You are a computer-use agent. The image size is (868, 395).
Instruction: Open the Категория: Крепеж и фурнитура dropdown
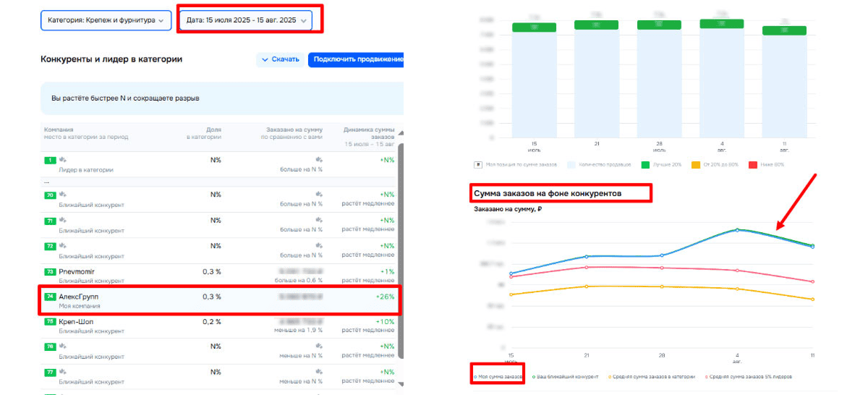(106, 21)
